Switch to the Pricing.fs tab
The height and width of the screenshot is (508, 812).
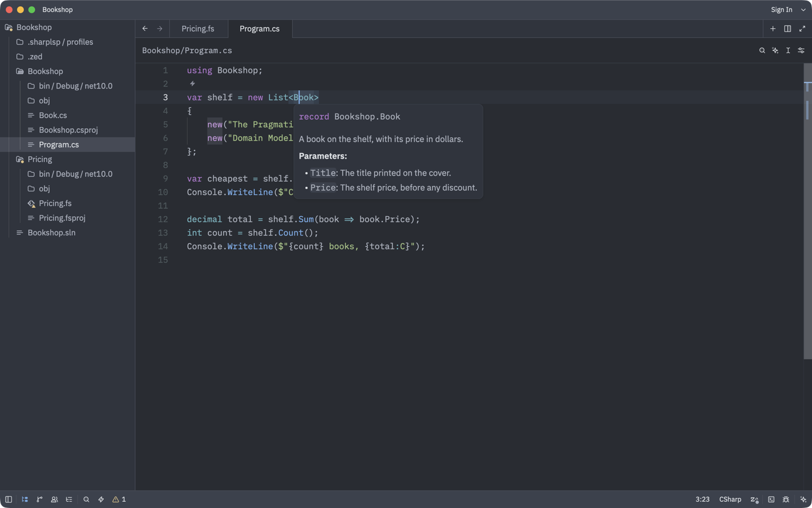198,29
